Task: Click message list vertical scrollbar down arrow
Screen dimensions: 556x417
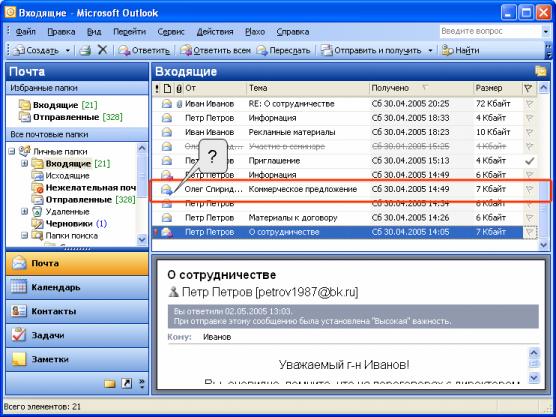Action: click(x=543, y=245)
